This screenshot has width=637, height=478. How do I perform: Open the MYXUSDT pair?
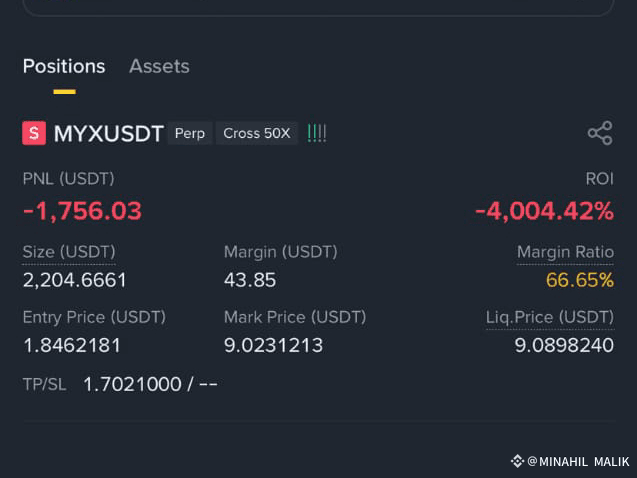pyautogui.click(x=109, y=133)
